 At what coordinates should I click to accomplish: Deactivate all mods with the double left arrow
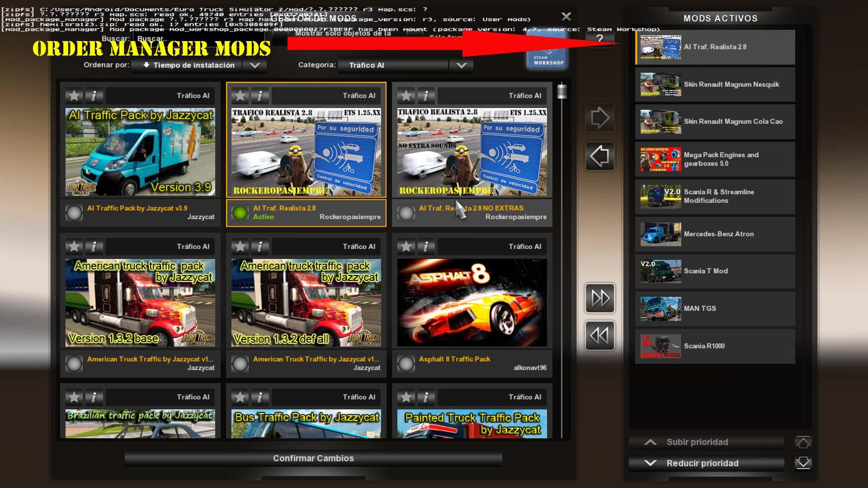(x=600, y=336)
